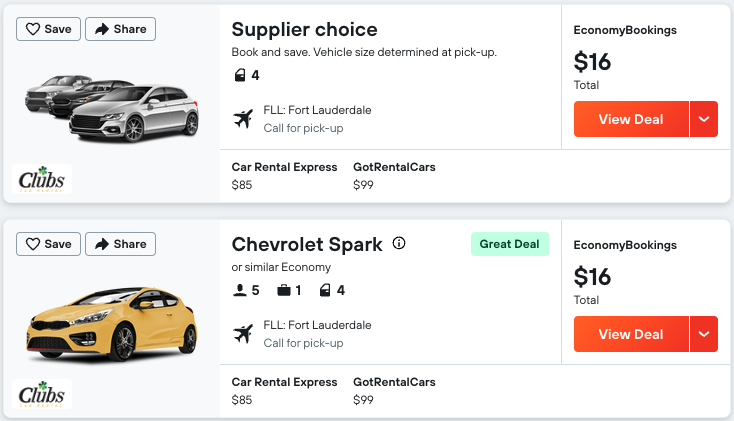Expand dropdown arrow beside Chevrolet Spark View Deal
734x421 pixels.
(x=704, y=334)
